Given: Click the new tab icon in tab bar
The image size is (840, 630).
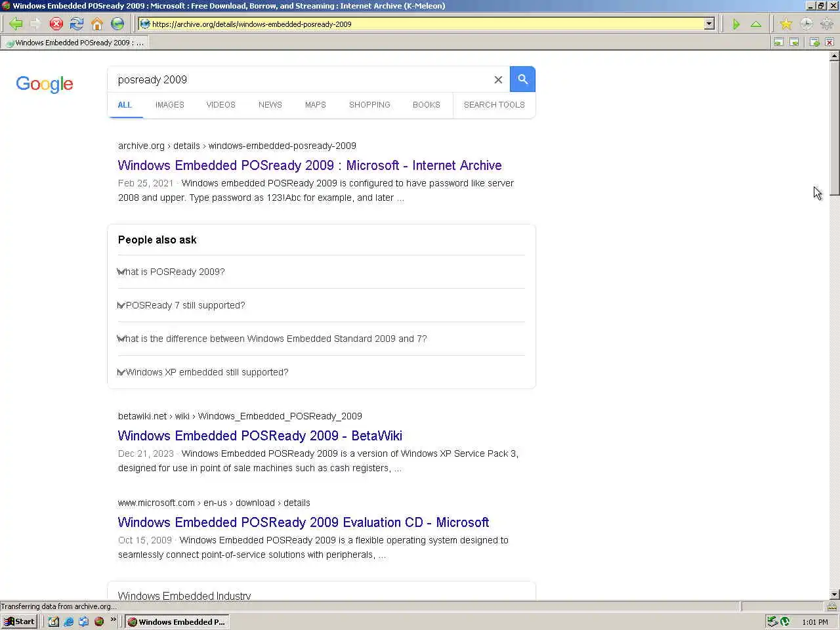Looking at the screenshot, I should (814, 43).
